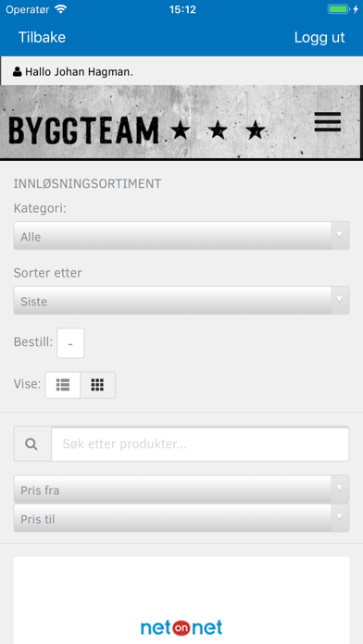Expand the Sorter etter dropdown
This screenshot has width=363, height=644.
[181, 300]
